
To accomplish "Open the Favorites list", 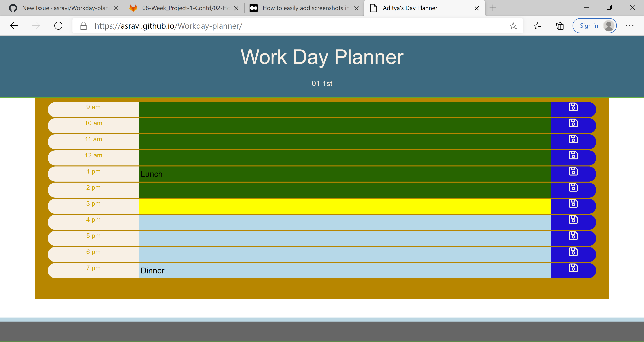I will pos(538,26).
